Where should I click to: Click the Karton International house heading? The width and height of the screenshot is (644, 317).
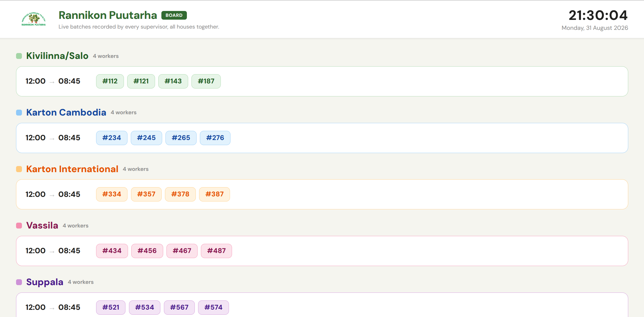tap(72, 169)
